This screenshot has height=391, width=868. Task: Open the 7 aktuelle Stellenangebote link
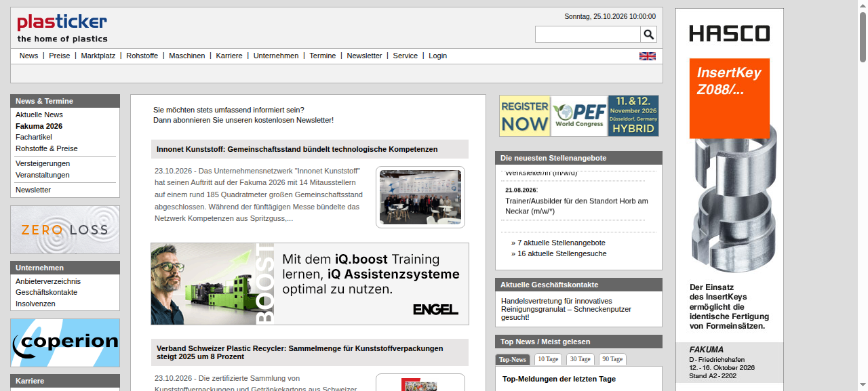(x=561, y=243)
